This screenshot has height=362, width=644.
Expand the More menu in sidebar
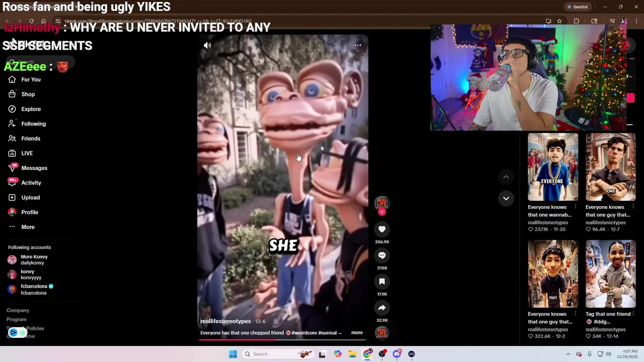23,227
